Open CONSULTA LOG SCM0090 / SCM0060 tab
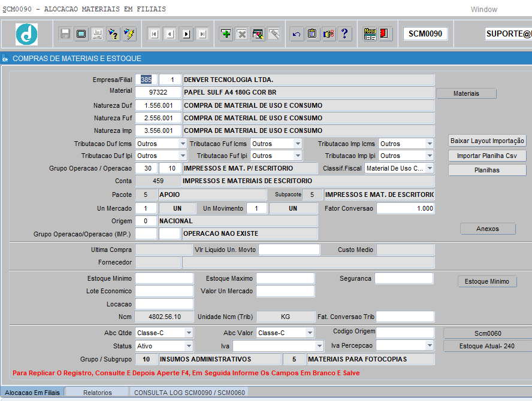The width and height of the screenshot is (532, 401). (189, 393)
